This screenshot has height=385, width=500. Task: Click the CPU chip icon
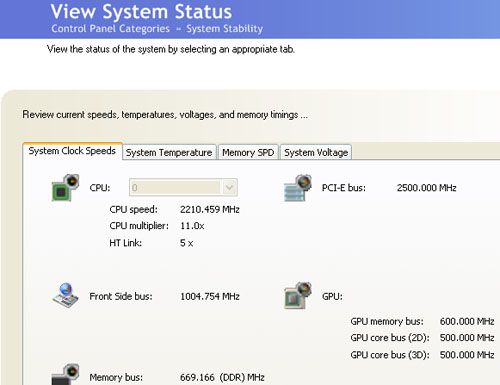[65, 188]
